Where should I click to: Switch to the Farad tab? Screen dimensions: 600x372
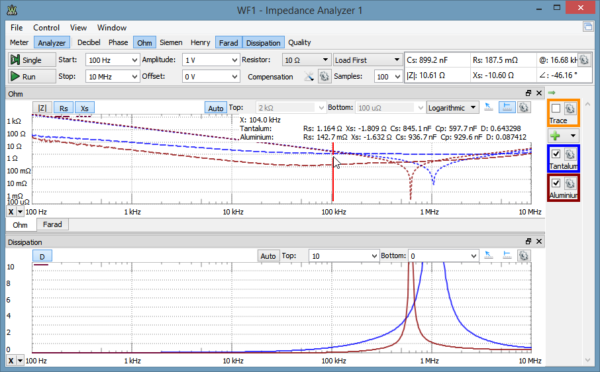click(x=52, y=224)
